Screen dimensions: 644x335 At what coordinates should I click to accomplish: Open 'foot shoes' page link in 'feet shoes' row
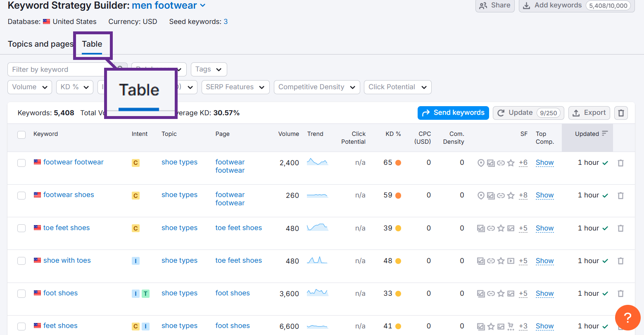click(233, 325)
